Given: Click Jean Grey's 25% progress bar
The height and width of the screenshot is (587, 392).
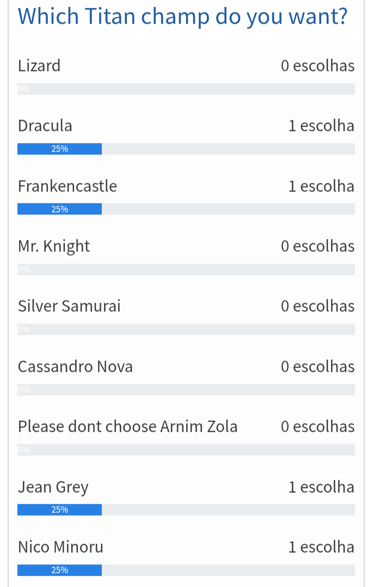Looking at the screenshot, I should coord(60,510).
